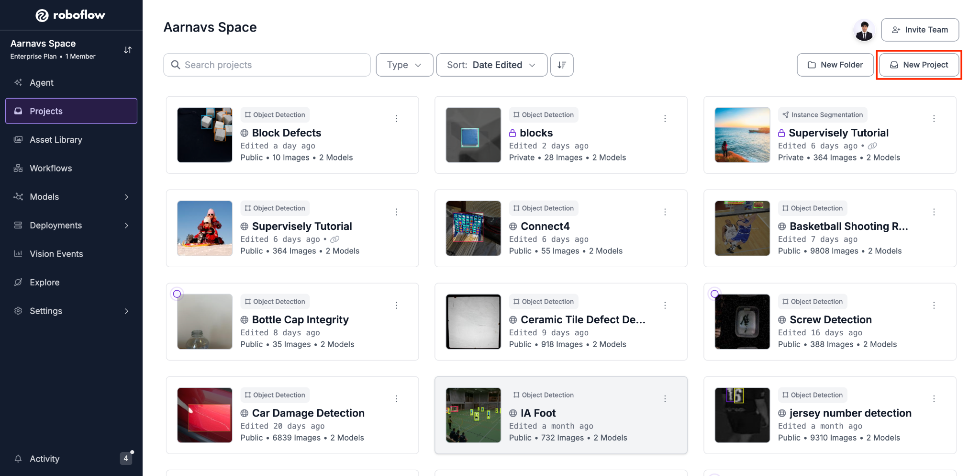980x476 pixels.
Task: Click the user profile avatar
Action: click(x=864, y=30)
